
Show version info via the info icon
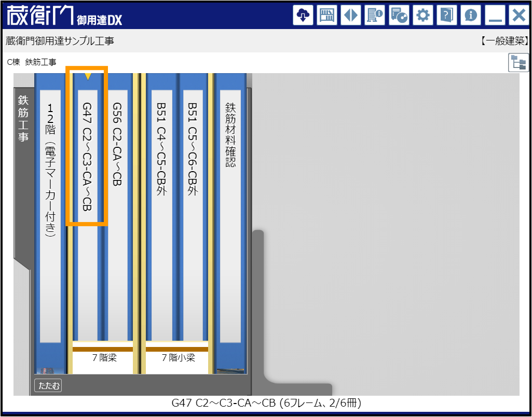coord(470,15)
